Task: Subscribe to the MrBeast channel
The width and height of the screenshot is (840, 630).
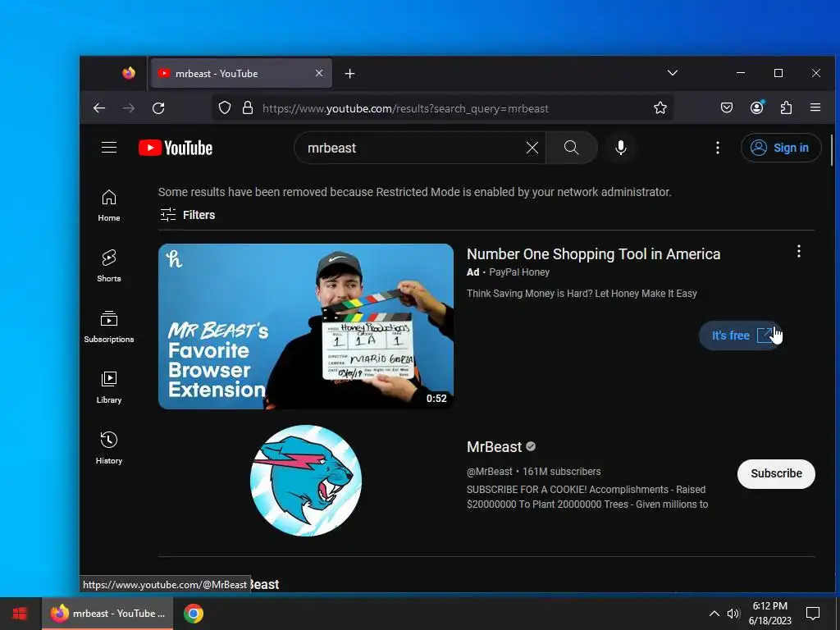Action: coord(776,473)
